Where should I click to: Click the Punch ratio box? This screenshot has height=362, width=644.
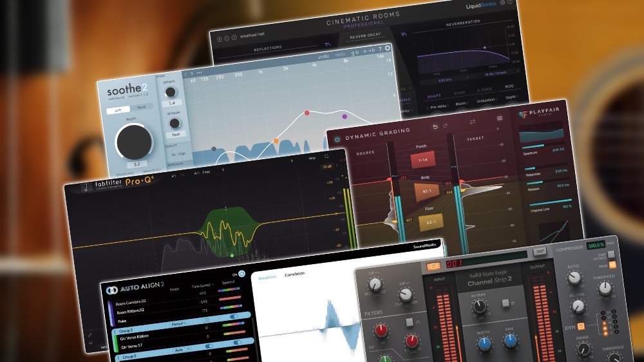pyautogui.click(x=422, y=160)
